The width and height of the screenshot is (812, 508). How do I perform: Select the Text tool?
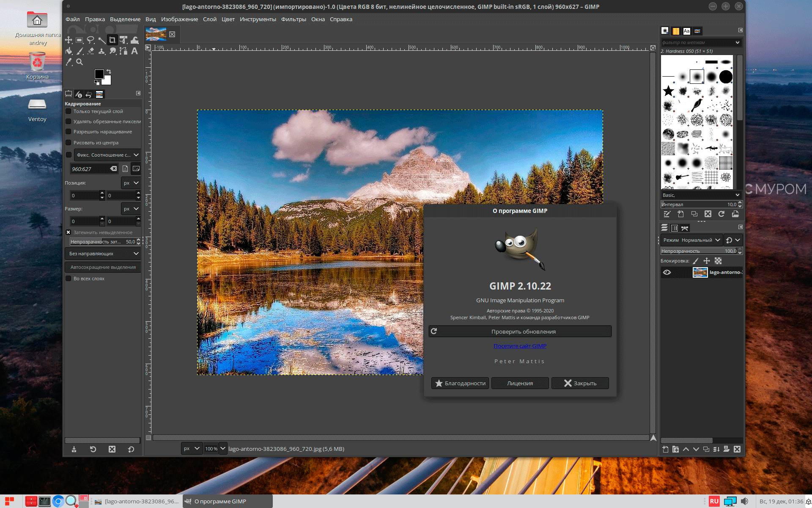(x=134, y=51)
